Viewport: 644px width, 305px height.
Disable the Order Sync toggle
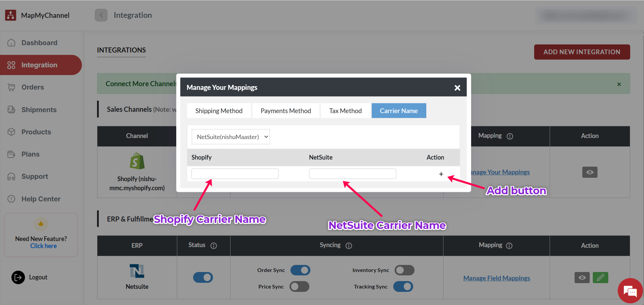[x=300, y=270]
